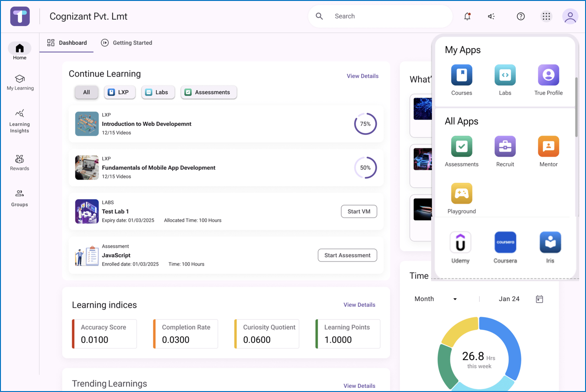Switch to the Getting Started tab
The width and height of the screenshot is (586, 392).
(126, 43)
